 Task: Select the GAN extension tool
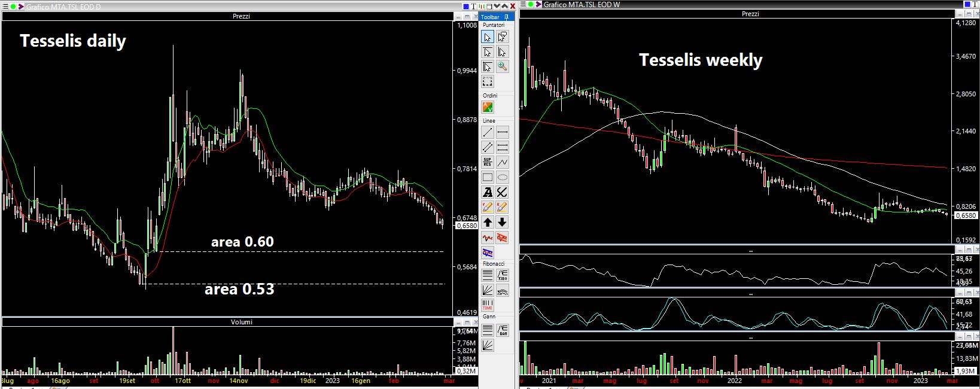point(503,330)
